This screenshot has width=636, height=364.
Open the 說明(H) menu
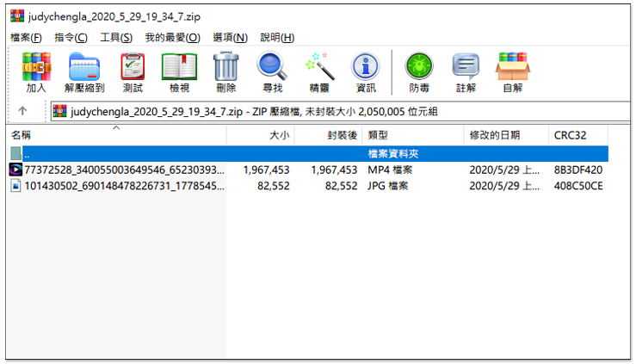[277, 38]
